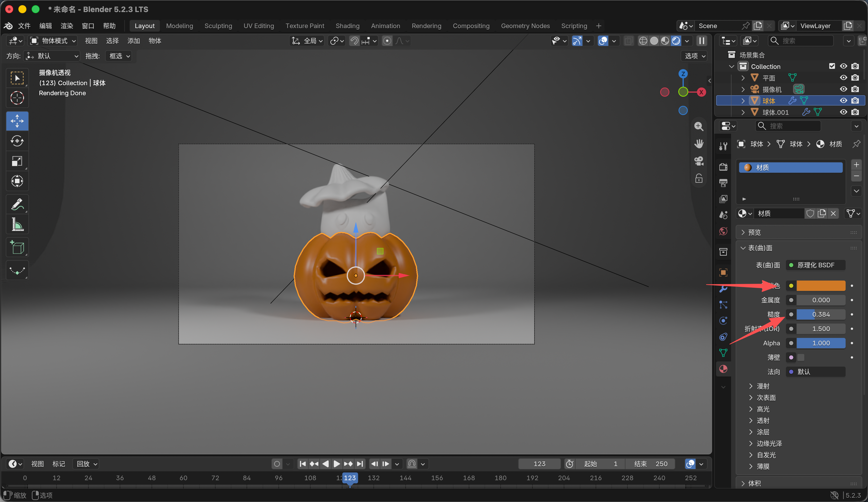Screen dimensions: 868x502
Task: Activate the Rotate tool
Action: 17,141
